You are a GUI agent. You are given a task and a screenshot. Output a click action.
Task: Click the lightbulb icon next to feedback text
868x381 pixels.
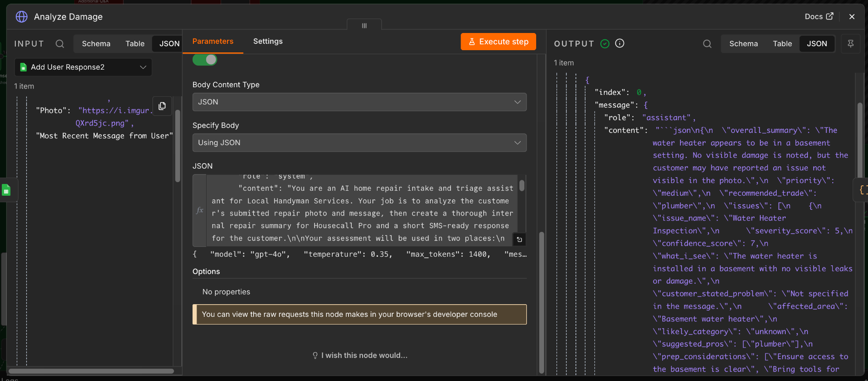point(315,356)
